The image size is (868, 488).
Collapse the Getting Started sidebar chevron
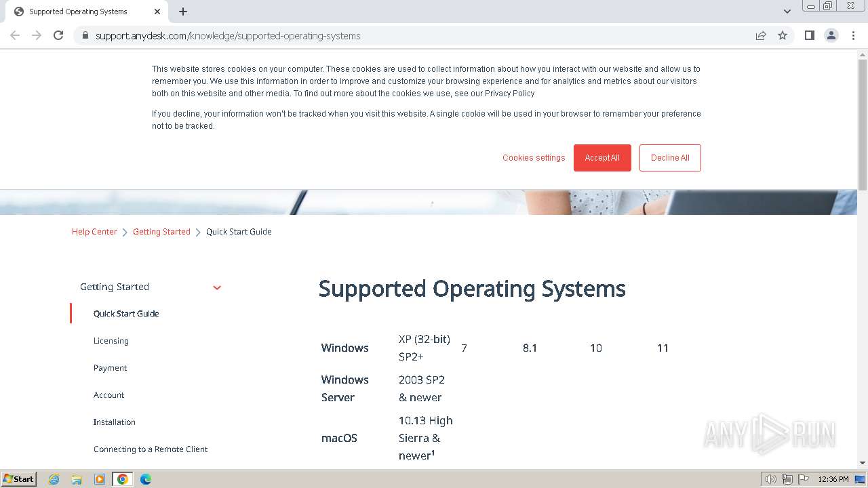point(217,287)
